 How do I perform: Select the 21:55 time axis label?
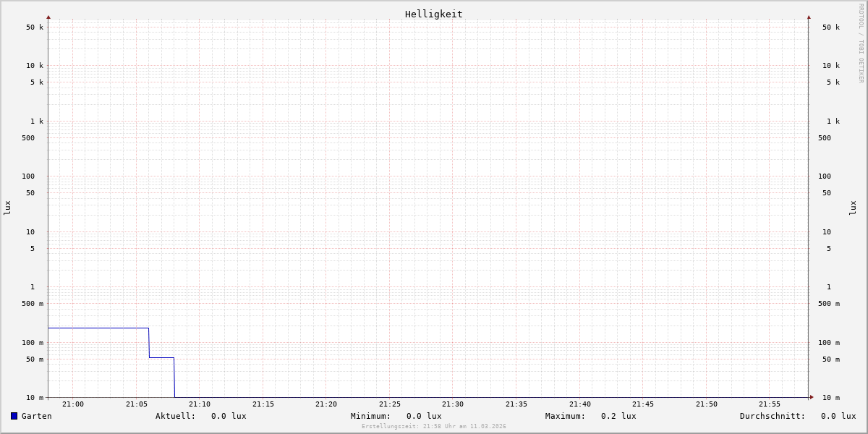pos(770,404)
